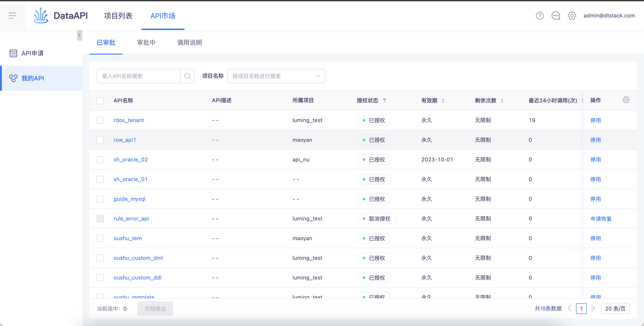Sort by 剩余次数 column arrows

click(x=502, y=100)
